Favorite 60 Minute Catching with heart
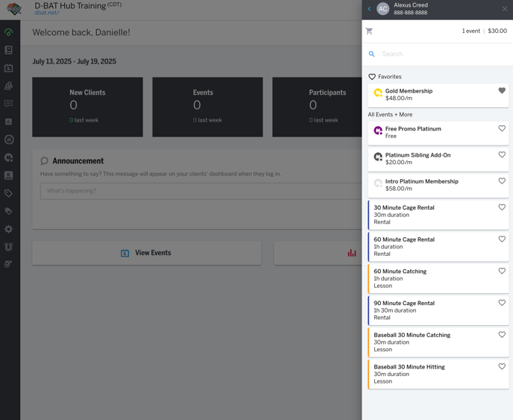513x420 pixels. pyautogui.click(x=502, y=271)
